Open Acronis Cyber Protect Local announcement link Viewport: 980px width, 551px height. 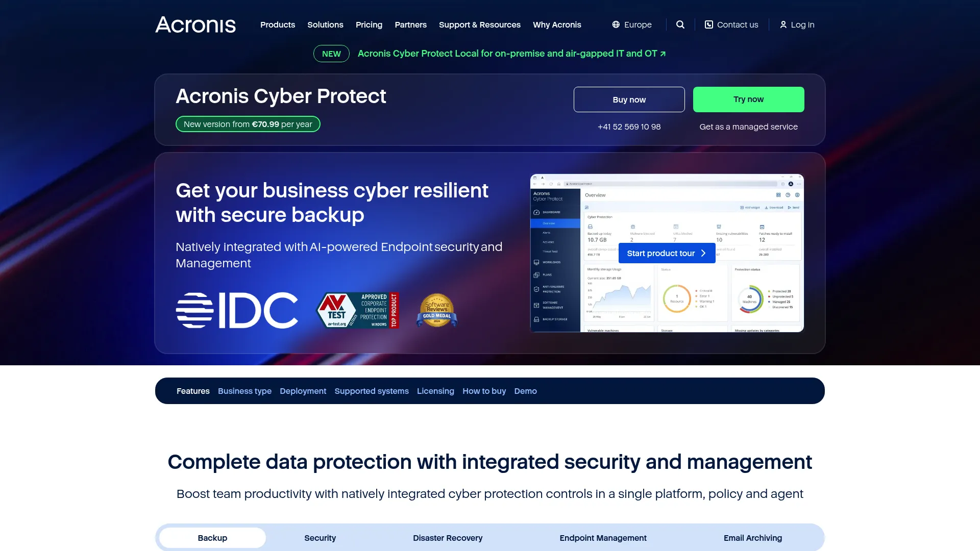click(x=511, y=54)
